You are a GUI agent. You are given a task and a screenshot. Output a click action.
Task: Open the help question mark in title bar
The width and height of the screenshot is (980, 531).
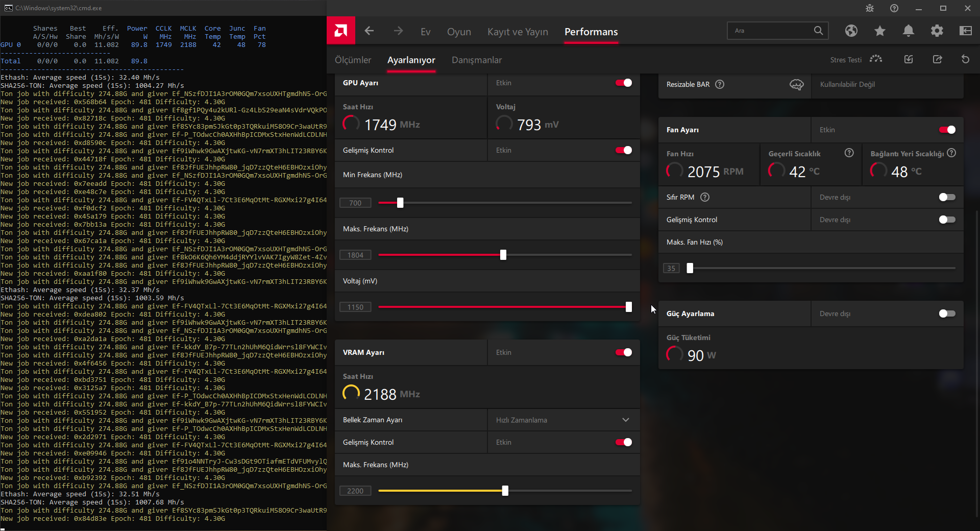click(x=894, y=8)
